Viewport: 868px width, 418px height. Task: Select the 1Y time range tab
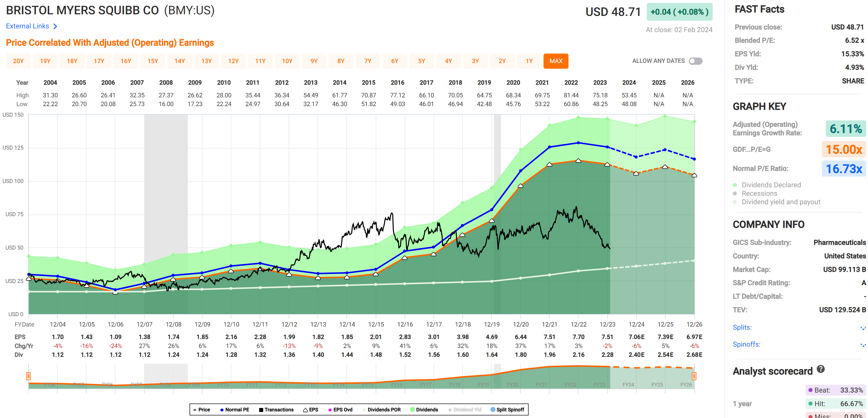(529, 61)
